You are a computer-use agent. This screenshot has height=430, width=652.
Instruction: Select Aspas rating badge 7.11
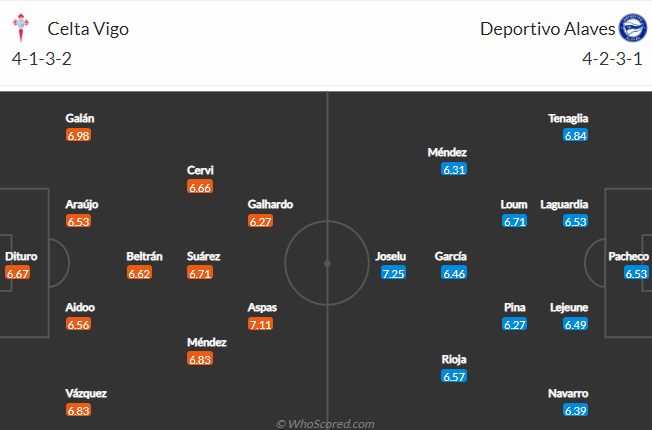pos(260,324)
